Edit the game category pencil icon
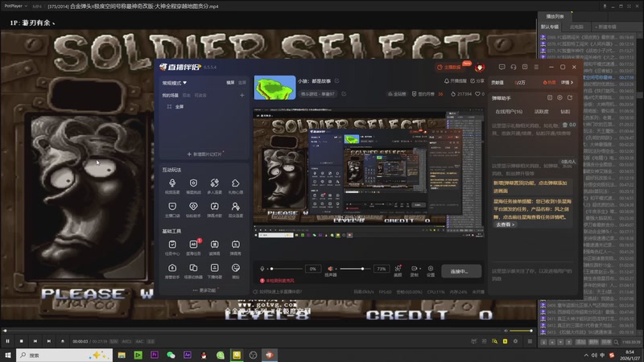This screenshot has width=644, height=362. pyautogui.click(x=344, y=94)
